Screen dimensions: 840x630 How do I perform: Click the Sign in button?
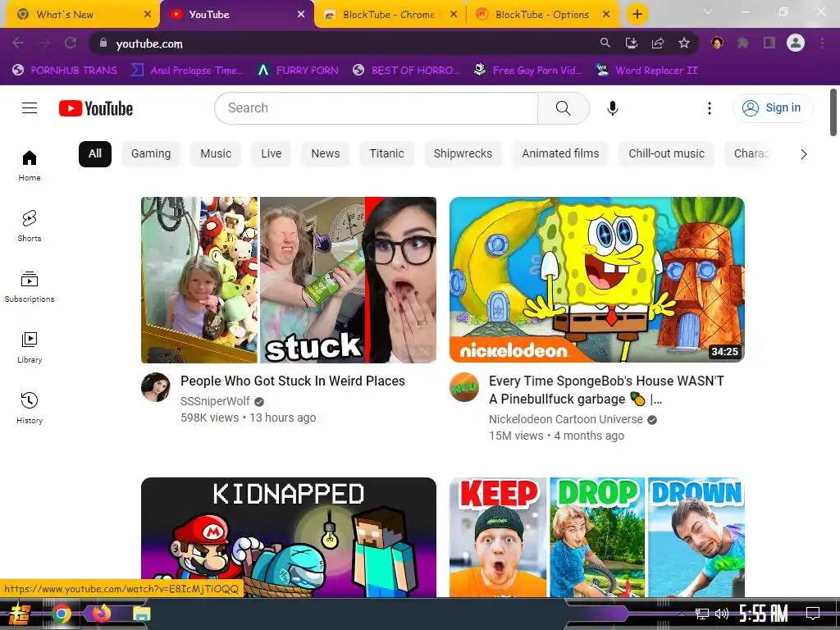tap(773, 108)
